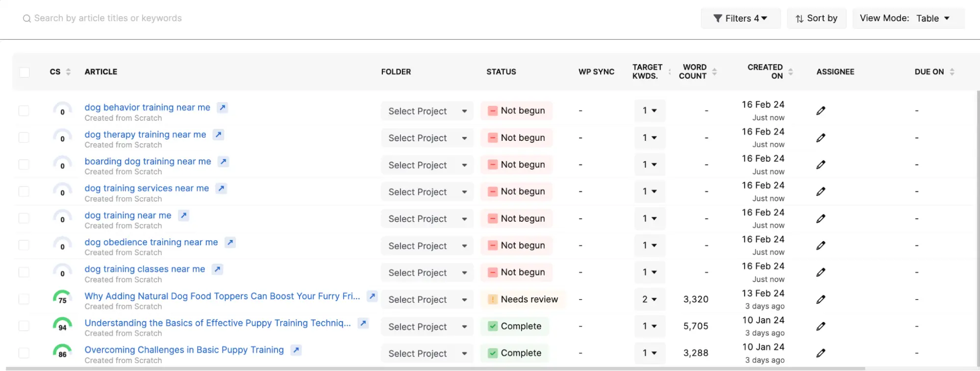Image resolution: width=980 pixels, height=371 pixels.
Task: Click the STATUS column header
Action: [501, 72]
